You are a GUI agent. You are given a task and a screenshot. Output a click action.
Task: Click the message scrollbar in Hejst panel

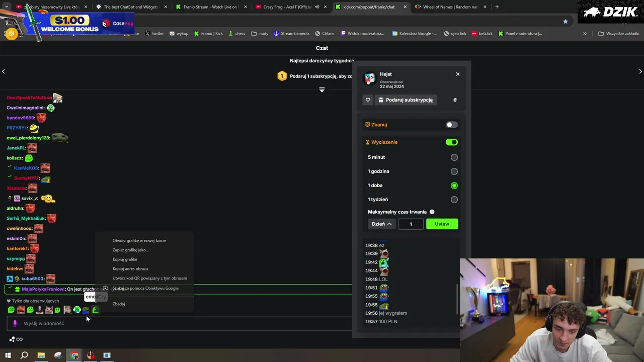(457, 299)
